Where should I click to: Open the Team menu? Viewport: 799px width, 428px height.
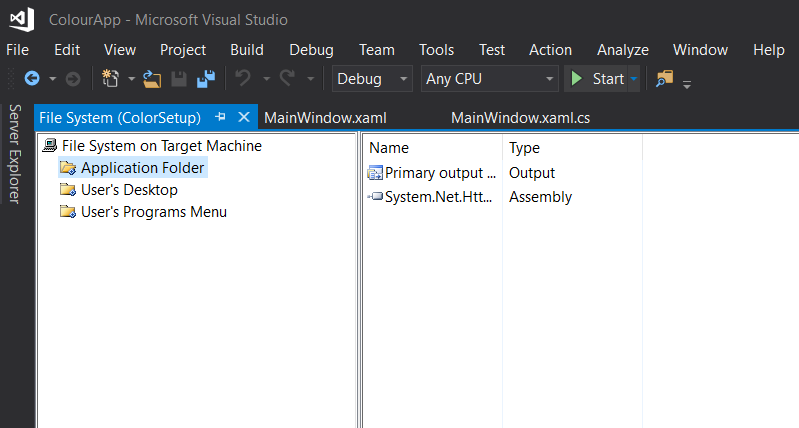[377, 50]
